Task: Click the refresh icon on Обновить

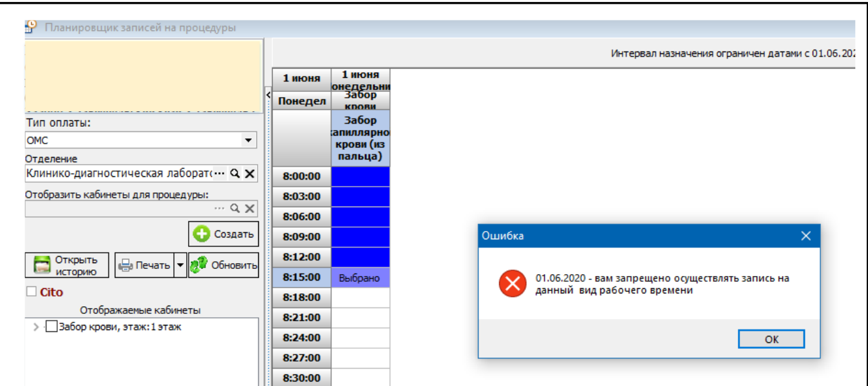Action: click(x=199, y=265)
